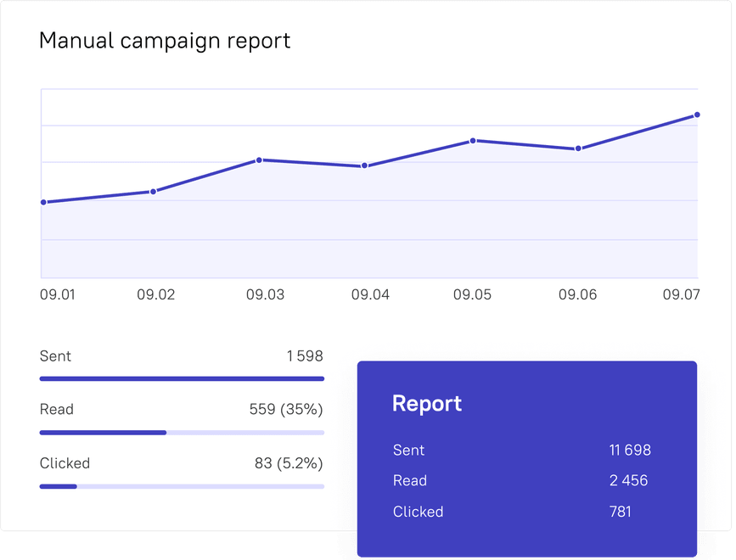Click the read value '559 (35%)'

tap(286, 410)
